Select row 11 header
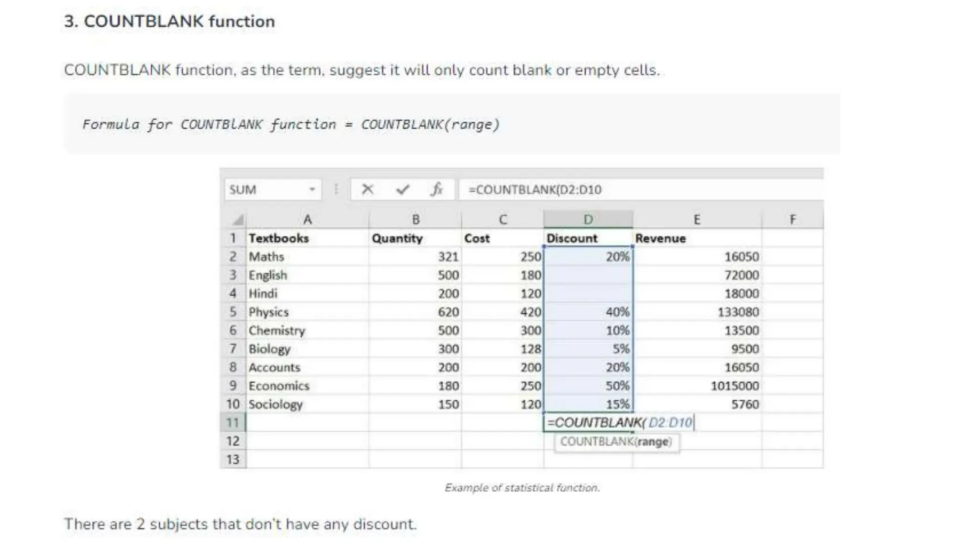 tap(233, 423)
